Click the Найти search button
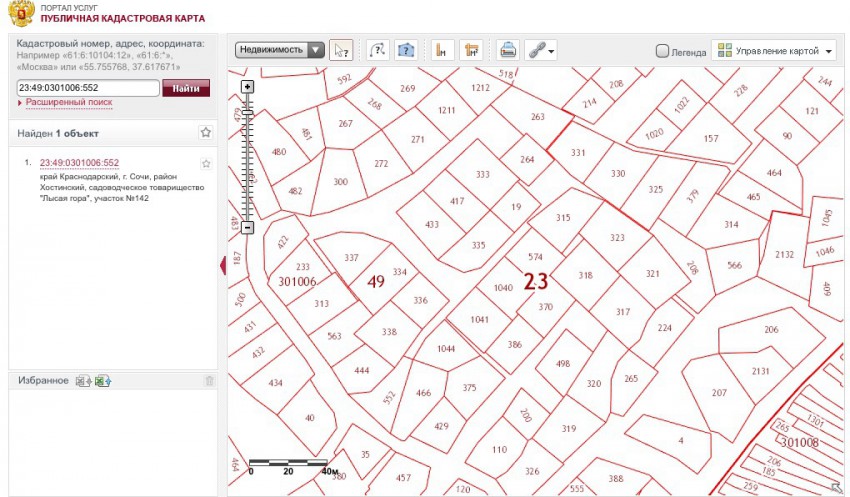This screenshot has height=497, width=850. pos(186,88)
